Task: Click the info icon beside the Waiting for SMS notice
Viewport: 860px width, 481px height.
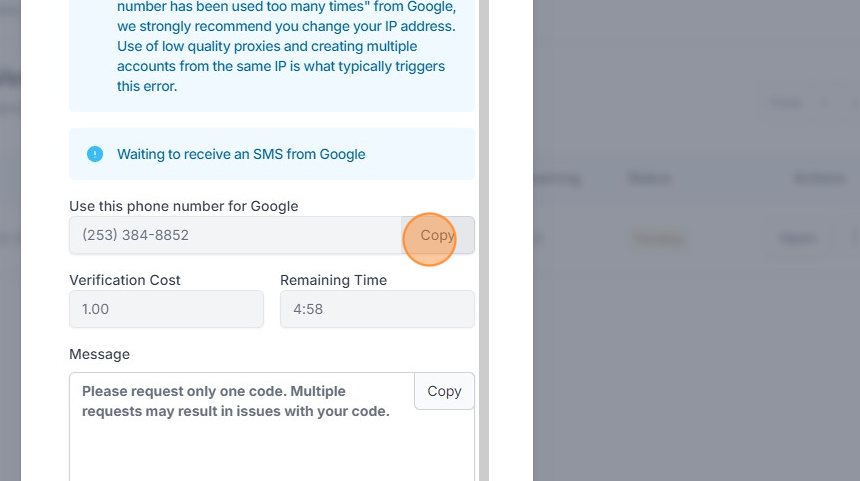Action: click(95, 154)
